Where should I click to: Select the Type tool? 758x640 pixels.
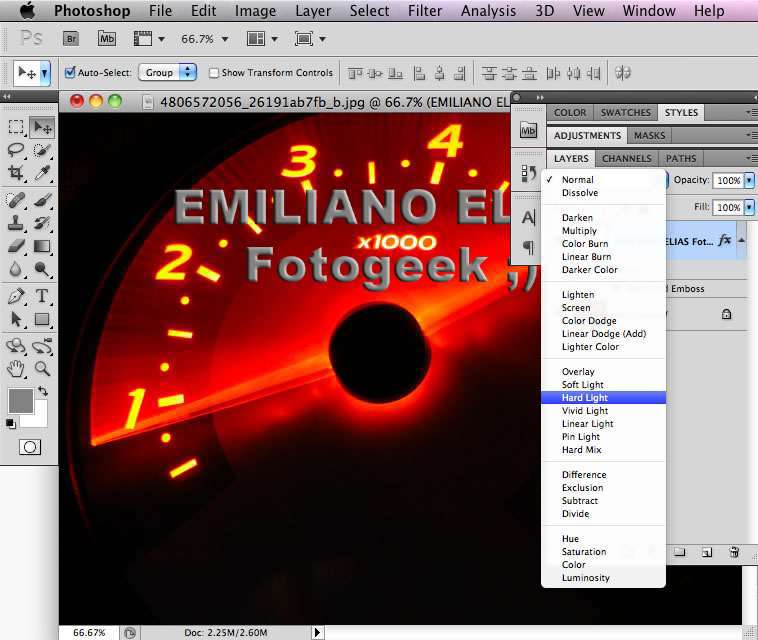pos(42,295)
